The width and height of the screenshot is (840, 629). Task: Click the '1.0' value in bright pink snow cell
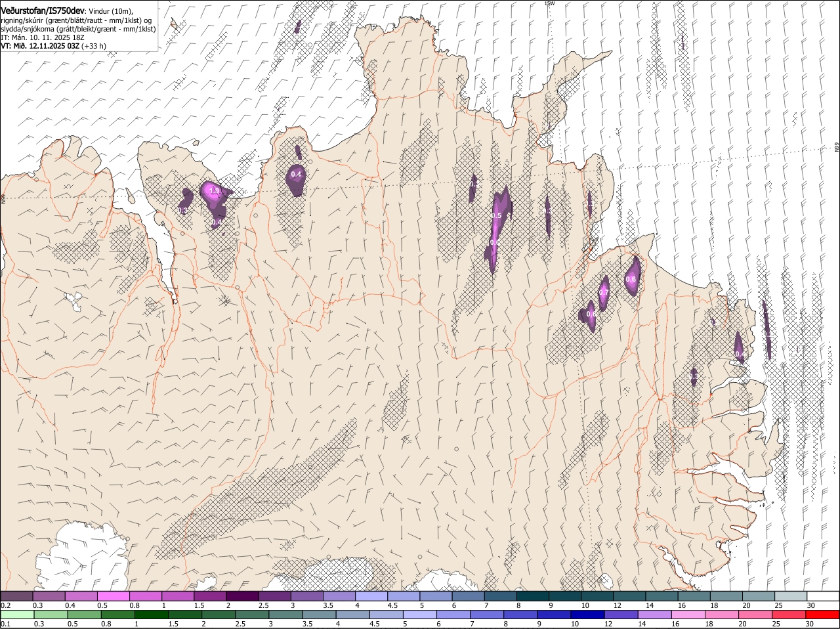coord(214,191)
